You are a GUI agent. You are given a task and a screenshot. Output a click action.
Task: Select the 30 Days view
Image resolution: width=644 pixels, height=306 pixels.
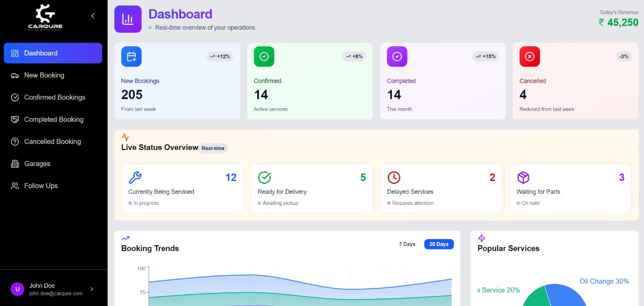point(438,244)
